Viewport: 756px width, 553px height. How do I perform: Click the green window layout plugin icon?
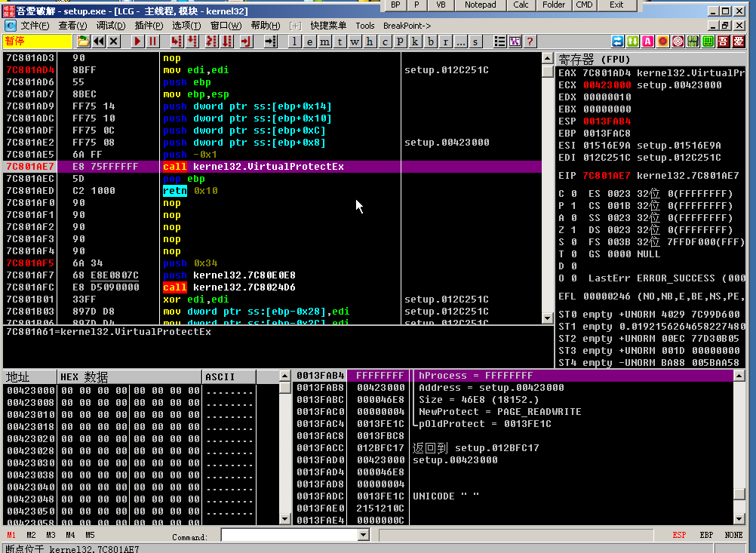708,41
